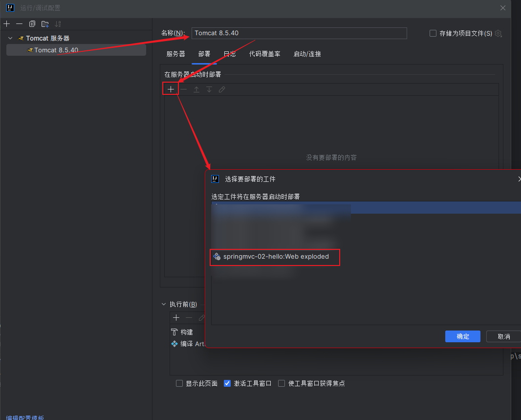
Task: Enable 存储为项目文件 checkbox
Action: (433, 33)
